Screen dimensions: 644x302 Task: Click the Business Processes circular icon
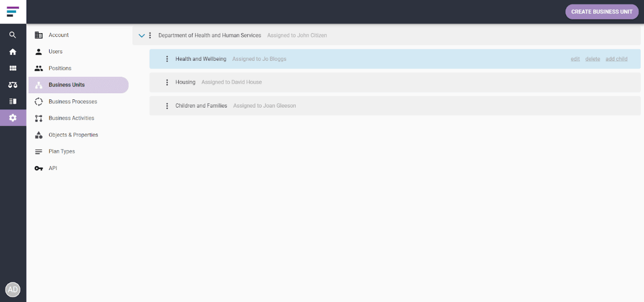point(39,102)
